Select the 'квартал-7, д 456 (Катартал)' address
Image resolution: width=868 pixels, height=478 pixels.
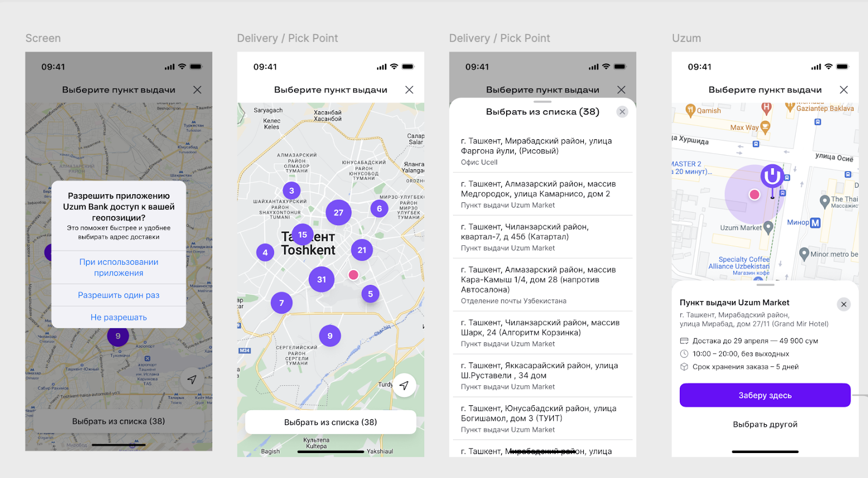(x=542, y=237)
